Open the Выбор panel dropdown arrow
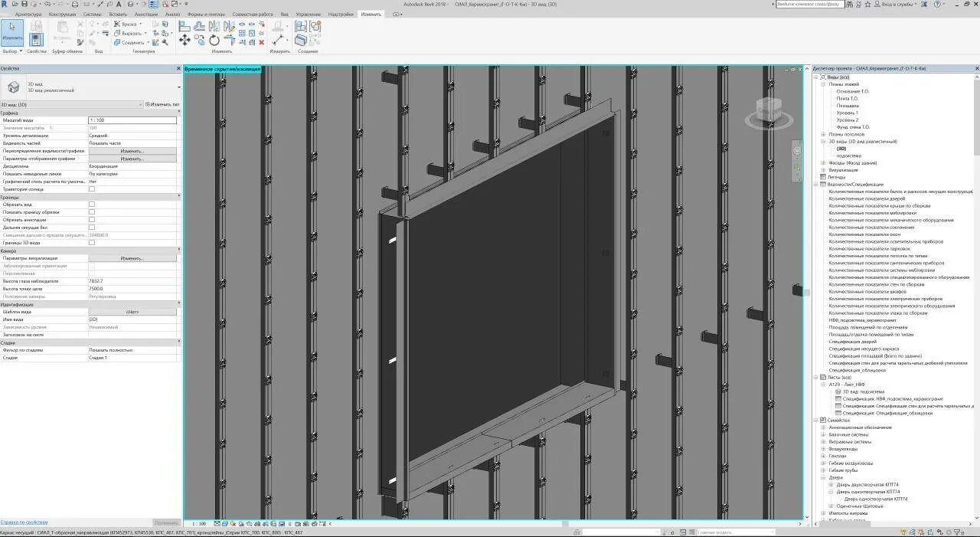This screenshot has height=537, width=980. click(21, 51)
